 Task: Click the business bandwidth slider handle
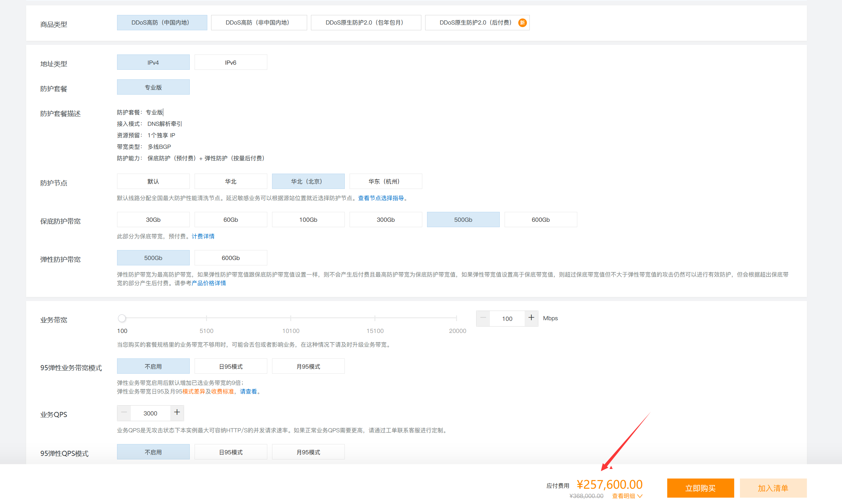[x=122, y=318]
